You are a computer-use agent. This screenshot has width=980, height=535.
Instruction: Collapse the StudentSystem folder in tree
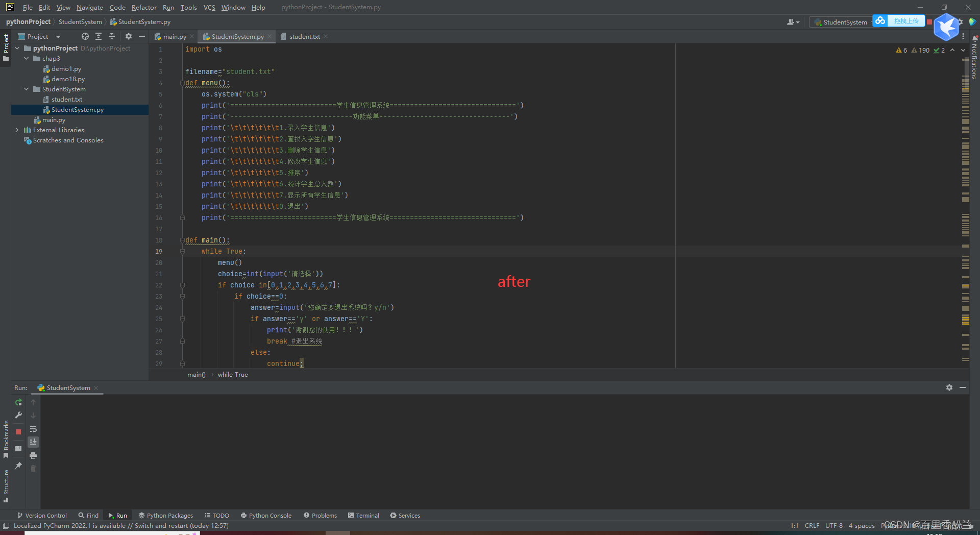[x=27, y=89]
